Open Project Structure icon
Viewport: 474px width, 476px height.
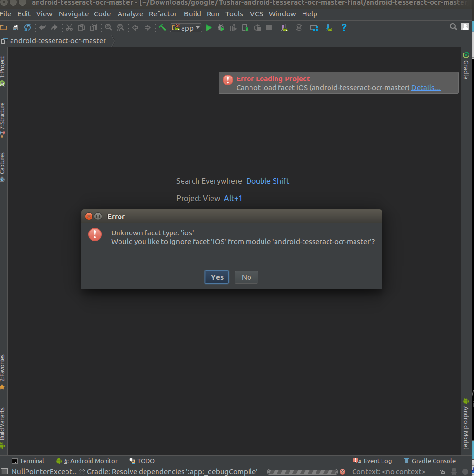point(314,27)
